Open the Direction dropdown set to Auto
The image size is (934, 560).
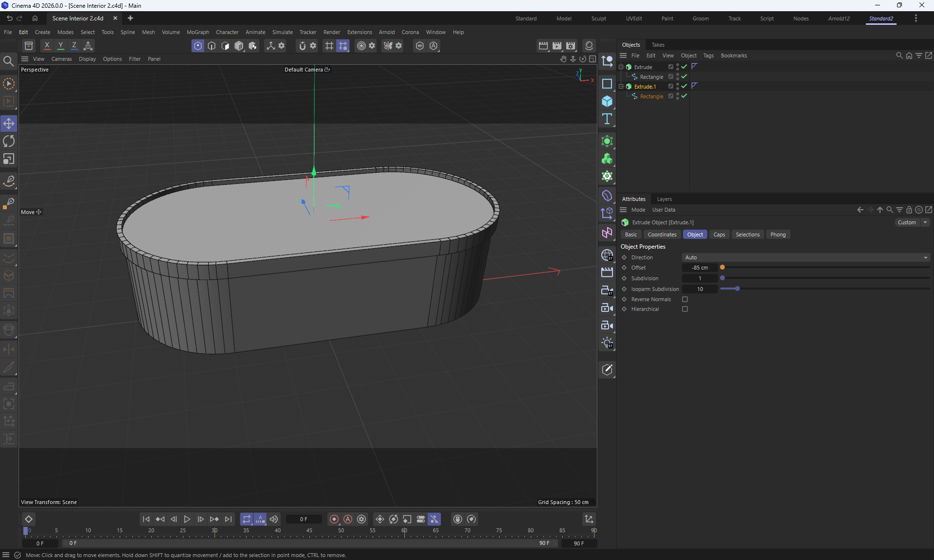coord(806,257)
